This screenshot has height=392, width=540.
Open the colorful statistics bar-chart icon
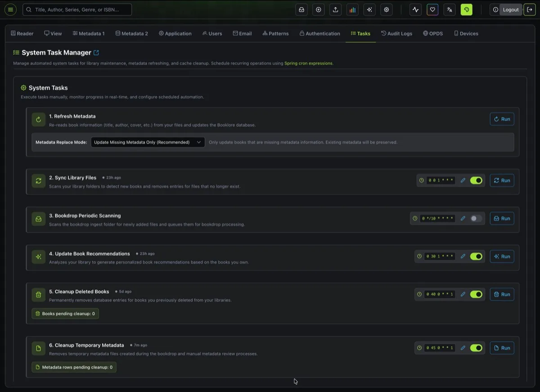352,9
